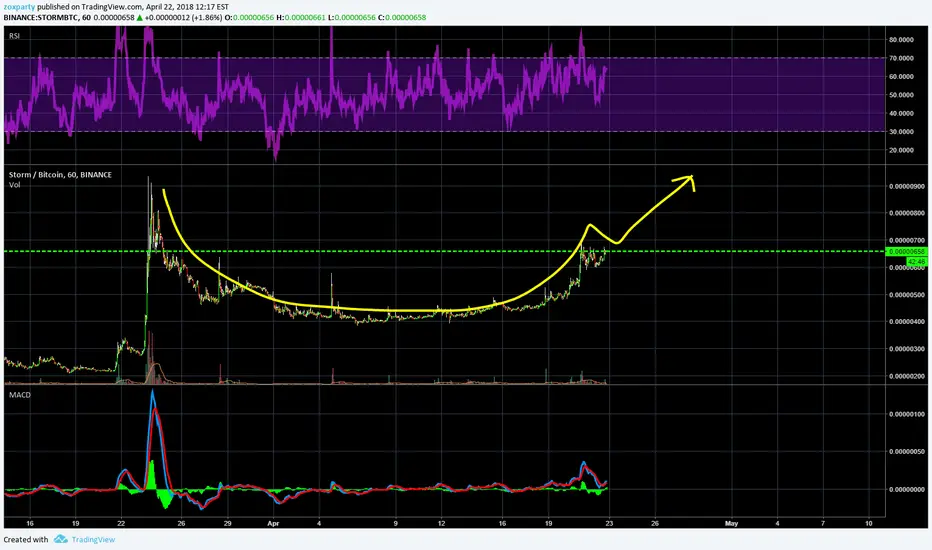This screenshot has height=550, width=932.
Task: Click the 22 date axis label
Action: tap(121, 524)
